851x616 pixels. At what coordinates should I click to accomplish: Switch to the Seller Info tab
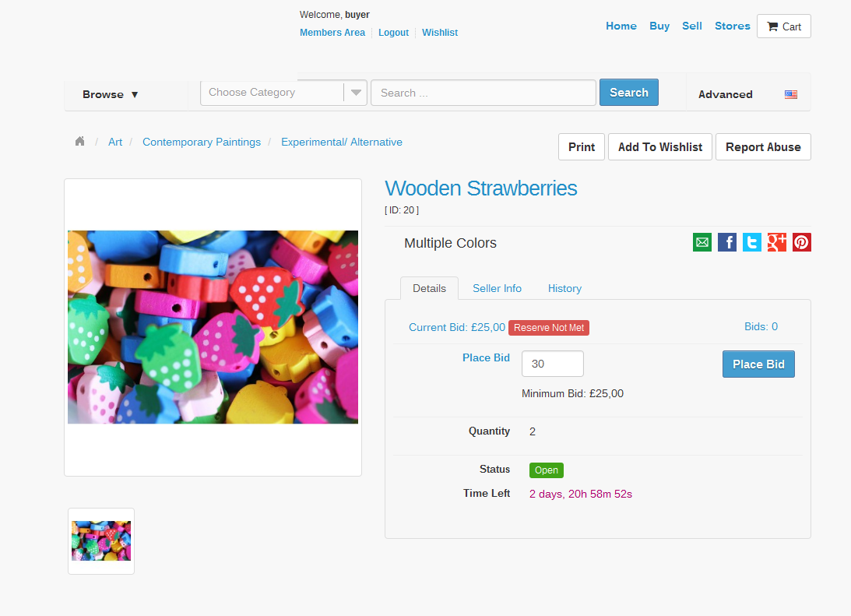tap(497, 288)
